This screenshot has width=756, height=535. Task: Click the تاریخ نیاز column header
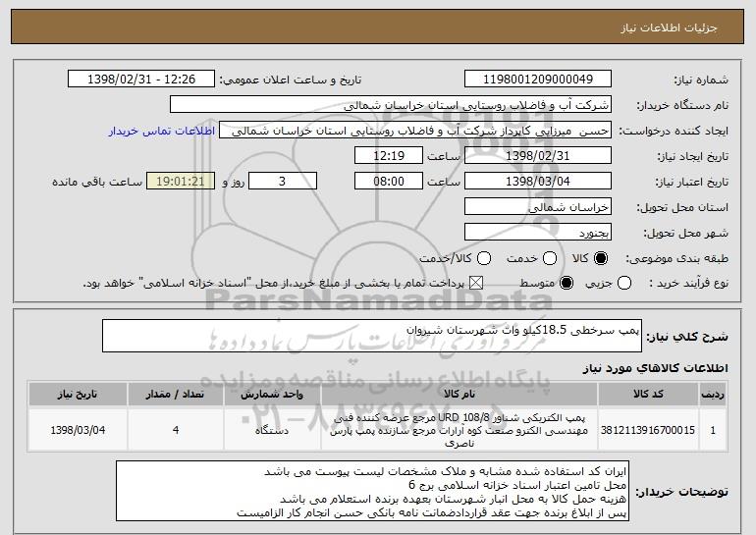pos(78,395)
